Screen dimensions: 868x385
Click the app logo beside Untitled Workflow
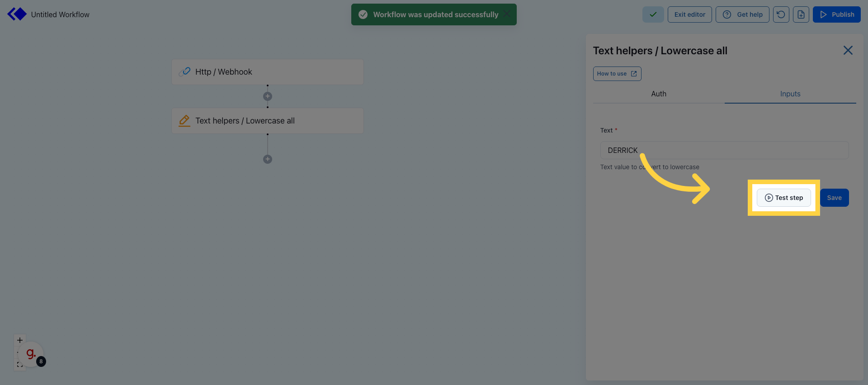17,14
